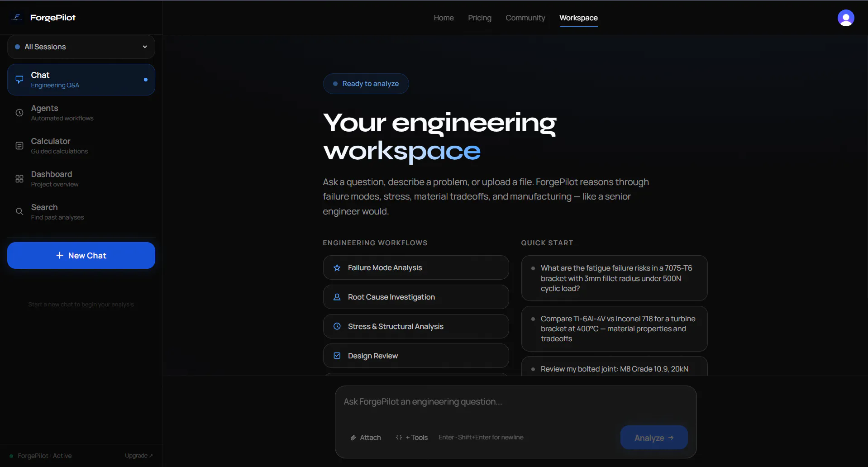Select the Chat Engineering Q&A item
The image size is (868, 467).
[x=81, y=80]
